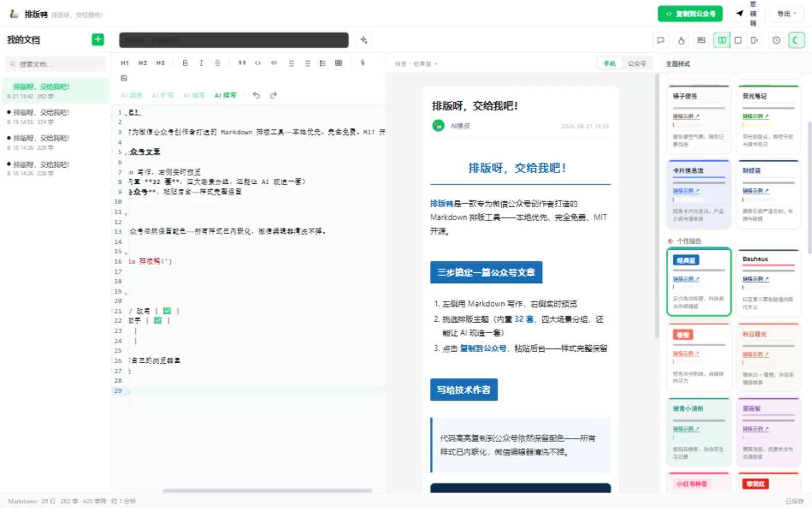812x508 pixels.
Task: Click 复制到公众号 green button
Action: click(691, 14)
